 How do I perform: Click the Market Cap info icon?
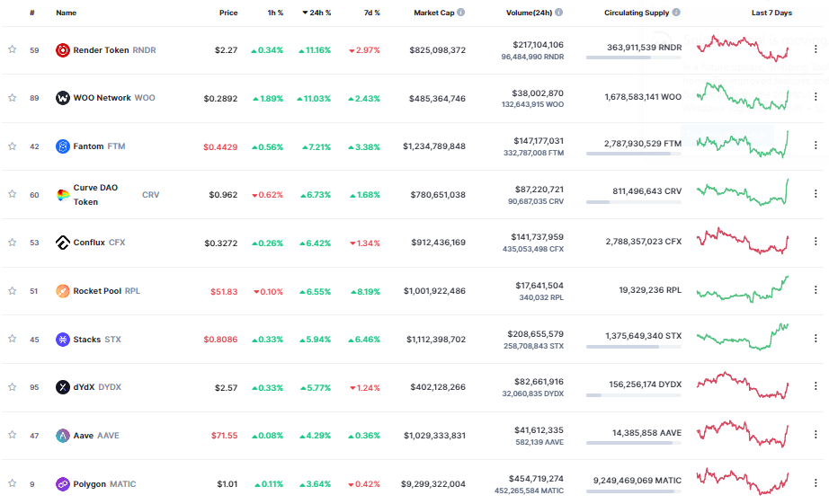[461, 13]
